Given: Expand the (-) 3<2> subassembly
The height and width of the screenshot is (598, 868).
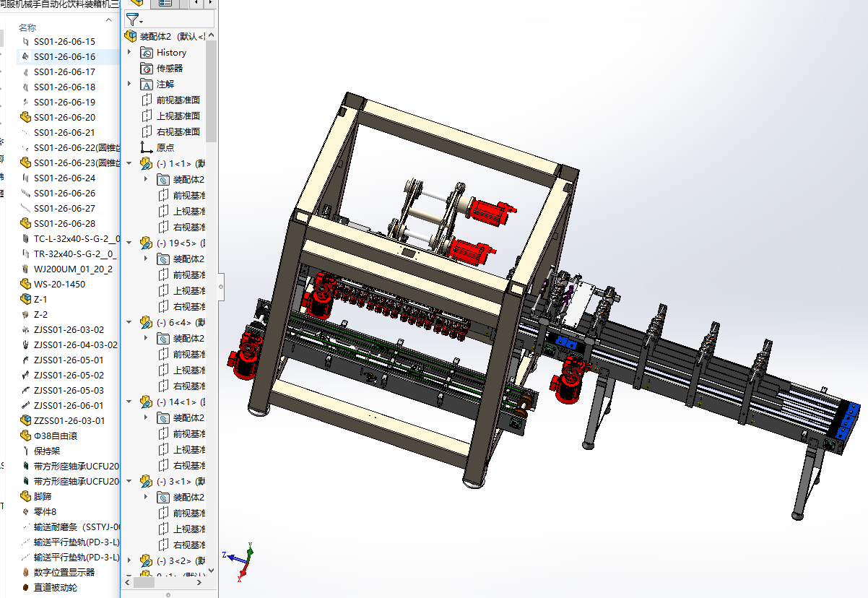Looking at the screenshot, I should tap(129, 560).
